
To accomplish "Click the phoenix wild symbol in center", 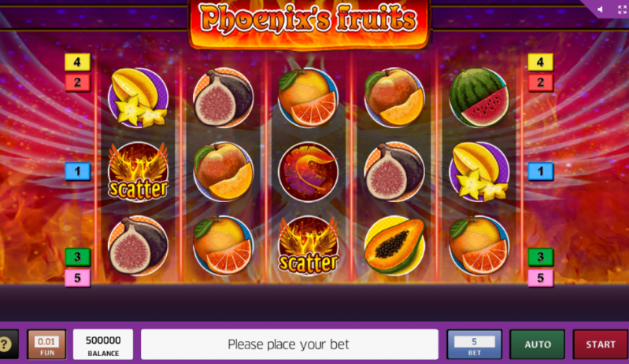I will [x=308, y=172].
